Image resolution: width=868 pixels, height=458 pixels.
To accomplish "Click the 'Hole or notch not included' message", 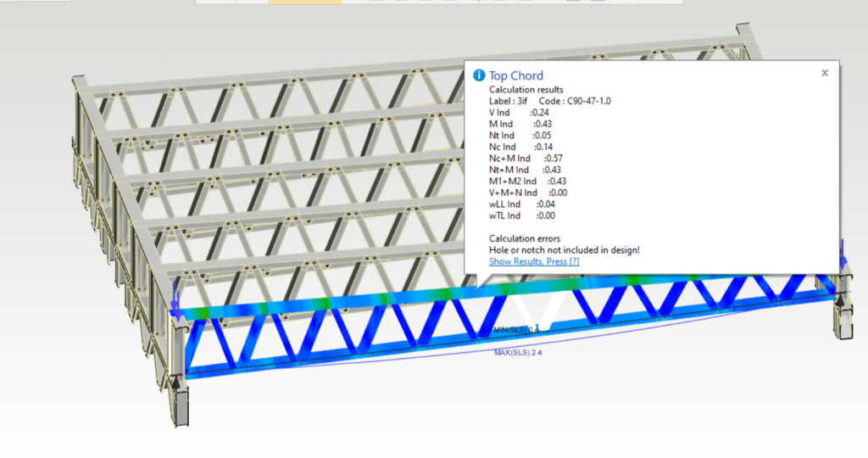I will click(x=564, y=249).
